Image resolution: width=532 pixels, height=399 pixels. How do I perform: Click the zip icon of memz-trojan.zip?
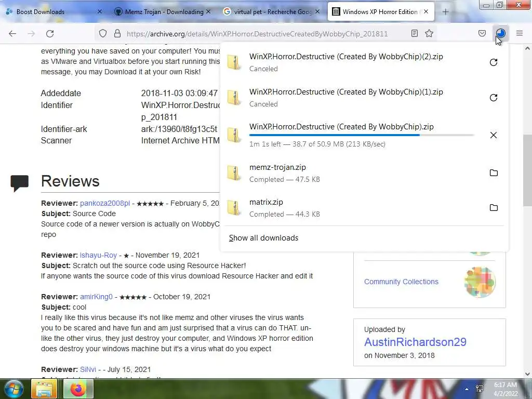tap(234, 172)
